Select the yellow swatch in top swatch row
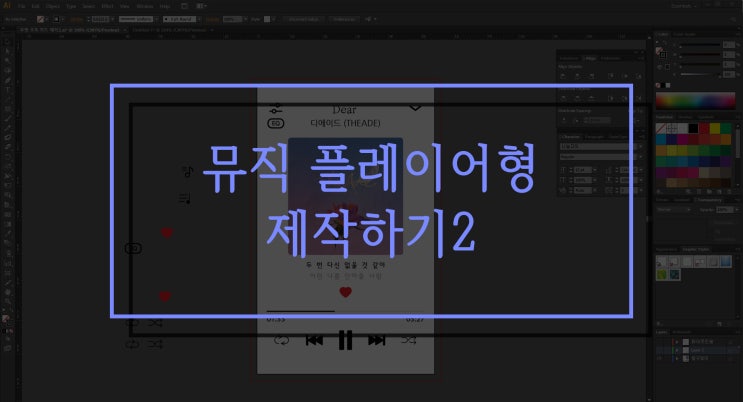 (715, 128)
